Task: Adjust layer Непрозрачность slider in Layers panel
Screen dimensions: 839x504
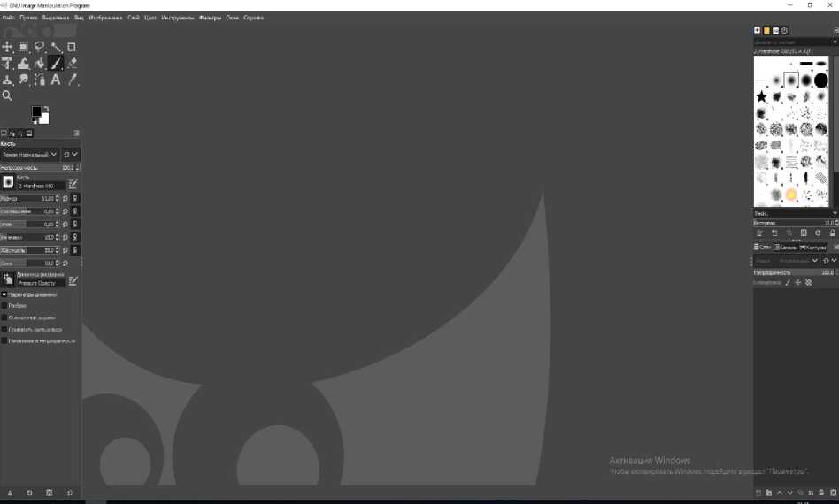Action: (x=796, y=272)
